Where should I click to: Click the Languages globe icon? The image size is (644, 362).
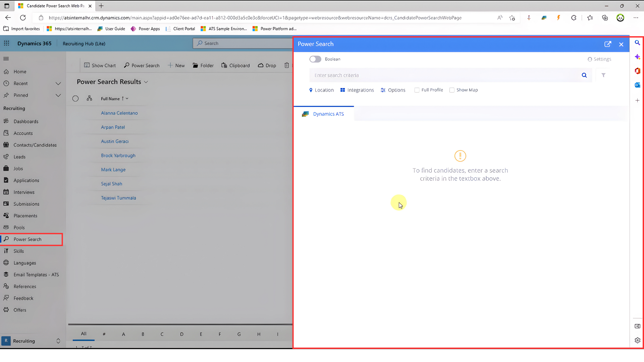pyautogui.click(x=6, y=263)
